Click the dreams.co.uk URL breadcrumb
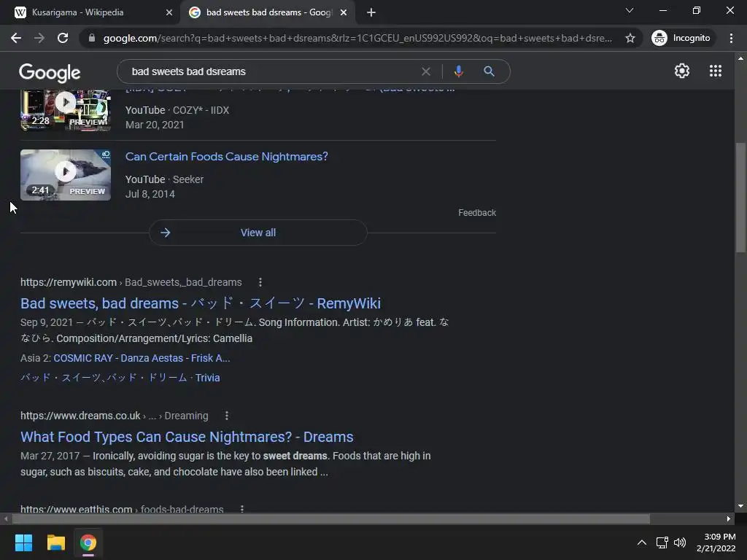The image size is (747, 560). [x=115, y=416]
